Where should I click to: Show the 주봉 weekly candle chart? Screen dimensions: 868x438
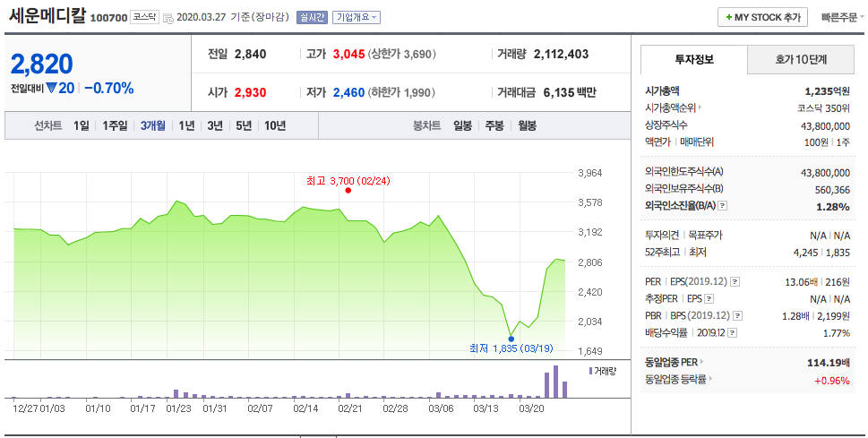coord(494,125)
